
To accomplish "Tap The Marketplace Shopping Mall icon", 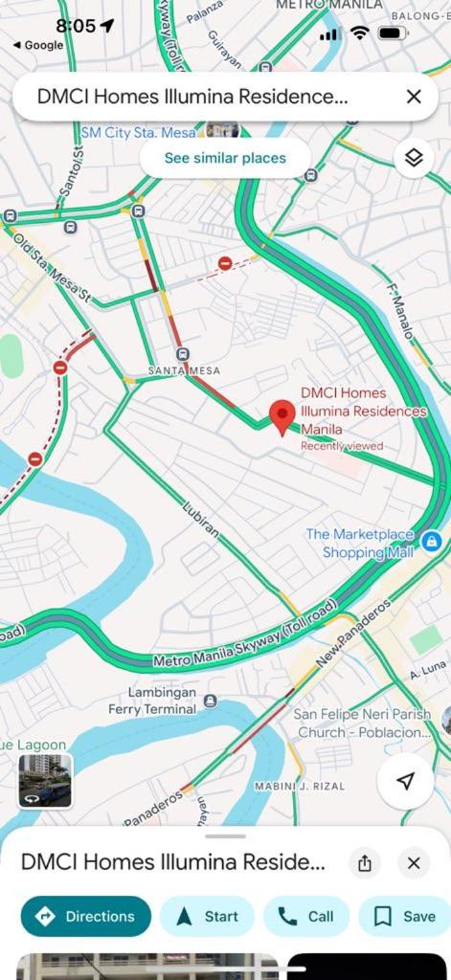I will [431, 542].
